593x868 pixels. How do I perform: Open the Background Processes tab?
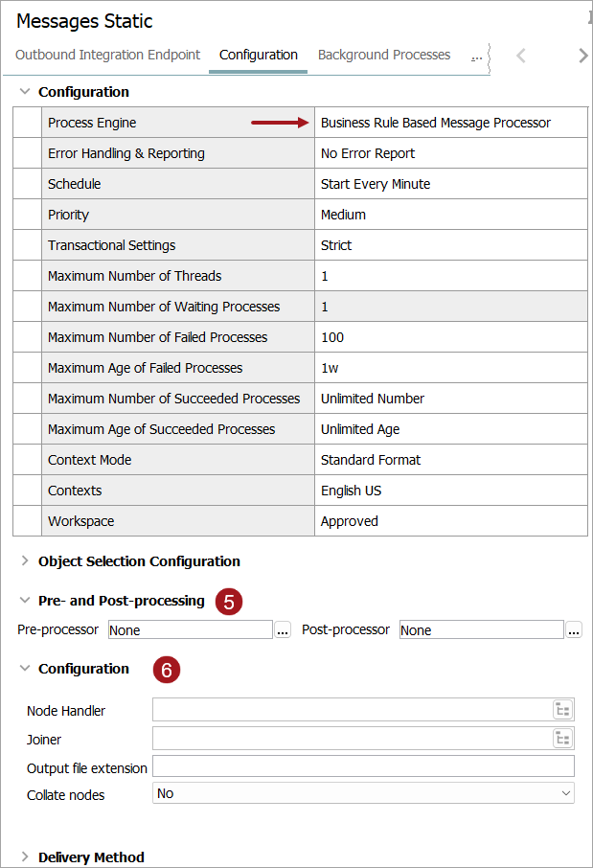point(384,56)
